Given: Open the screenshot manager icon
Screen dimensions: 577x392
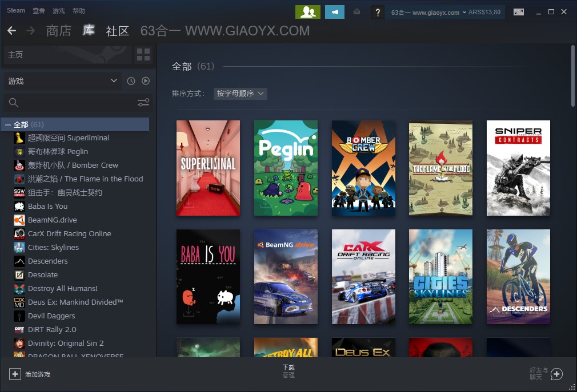Looking at the screenshot, I should click(x=519, y=11).
